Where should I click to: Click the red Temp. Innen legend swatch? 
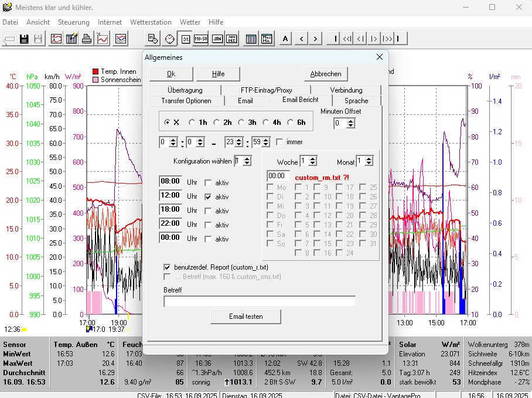pyautogui.click(x=96, y=72)
